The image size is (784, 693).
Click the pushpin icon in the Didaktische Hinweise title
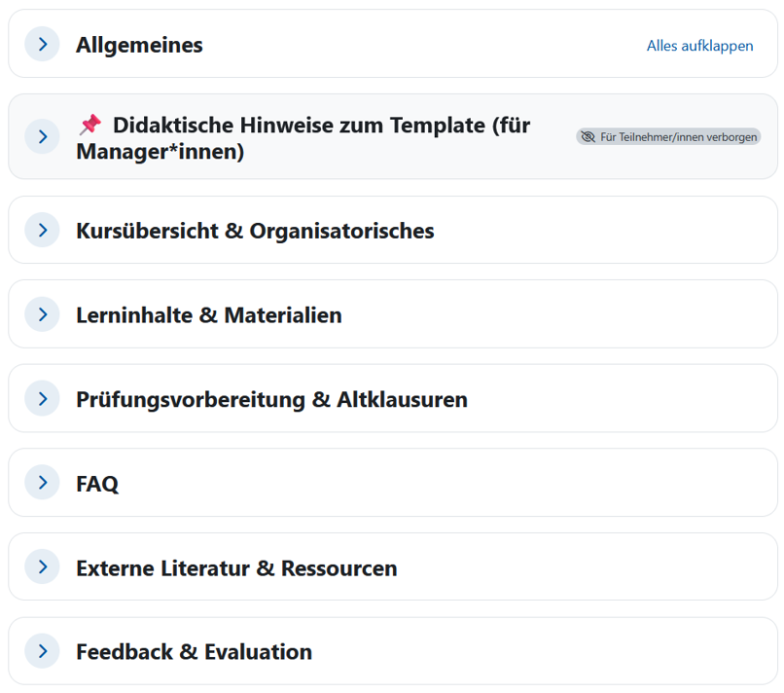[x=89, y=125]
